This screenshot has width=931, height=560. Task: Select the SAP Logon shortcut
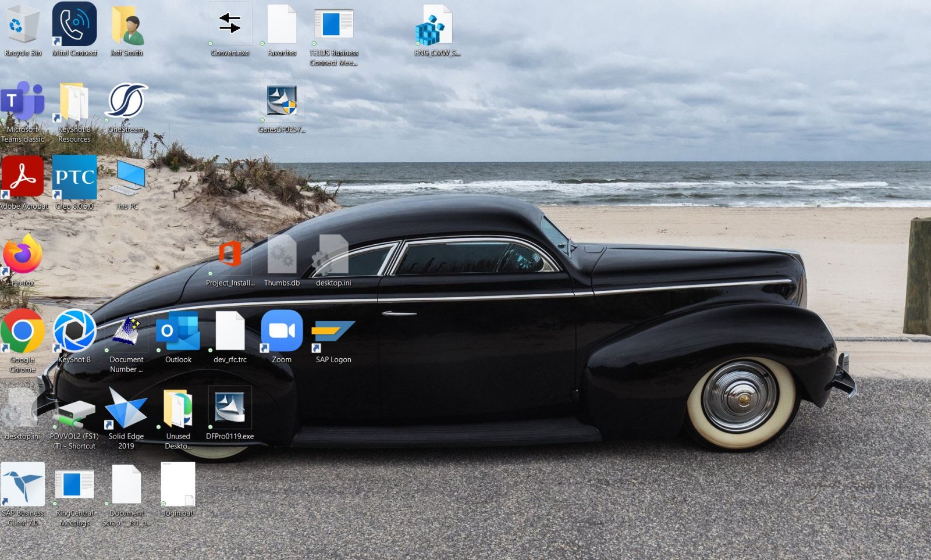333,332
